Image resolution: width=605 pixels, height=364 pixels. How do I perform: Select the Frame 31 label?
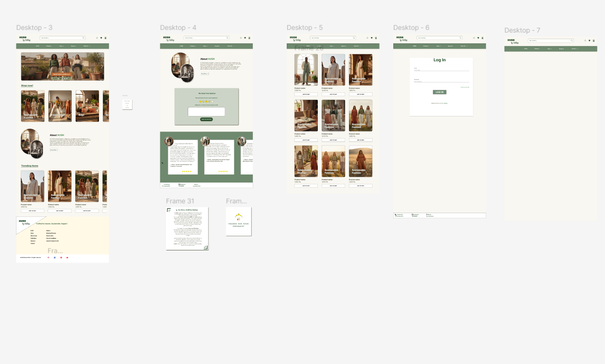pyautogui.click(x=180, y=201)
